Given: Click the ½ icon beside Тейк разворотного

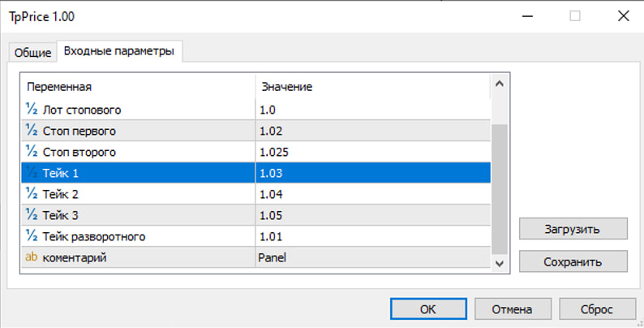Looking at the screenshot, I should click(x=32, y=236).
